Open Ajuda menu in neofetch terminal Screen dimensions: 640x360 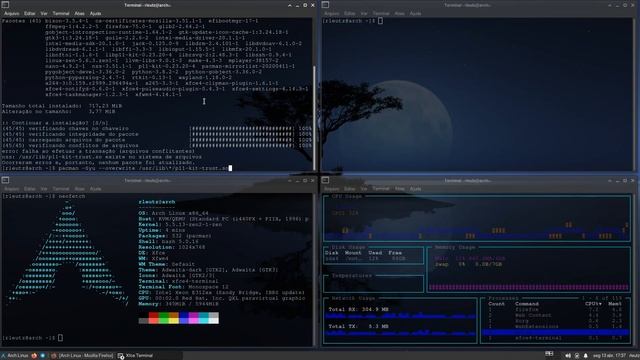96,189
